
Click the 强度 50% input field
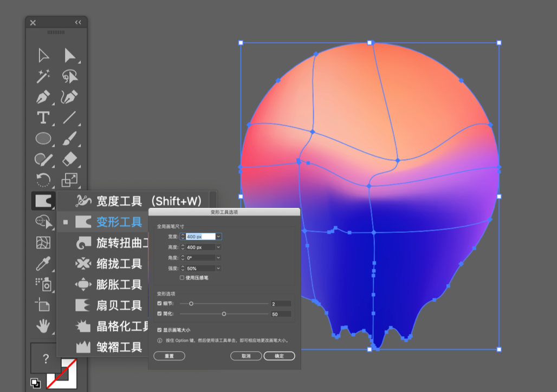click(x=200, y=269)
